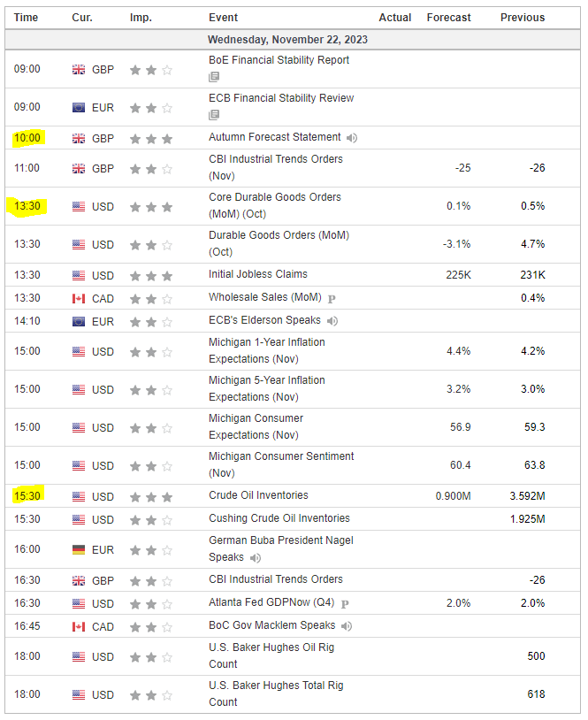
Task: Click the German flag in the 16:00 row
Action: click(x=79, y=549)
